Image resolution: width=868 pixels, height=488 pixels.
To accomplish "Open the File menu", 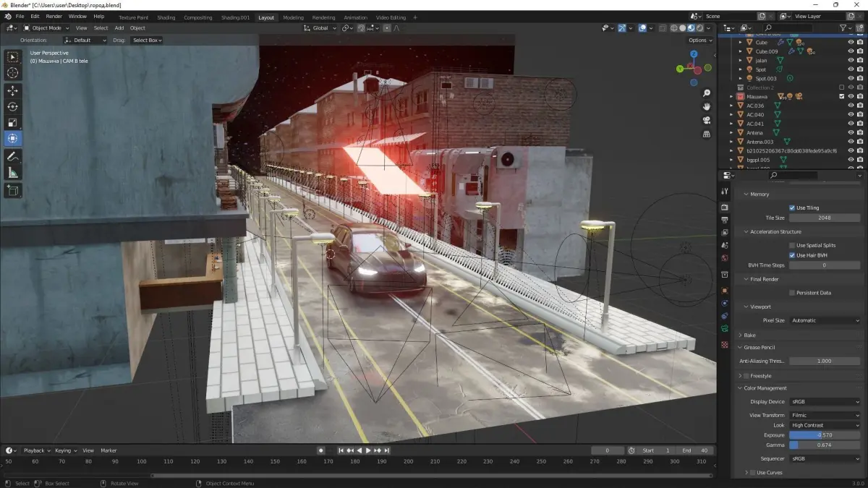I will (x=20, y=17).
